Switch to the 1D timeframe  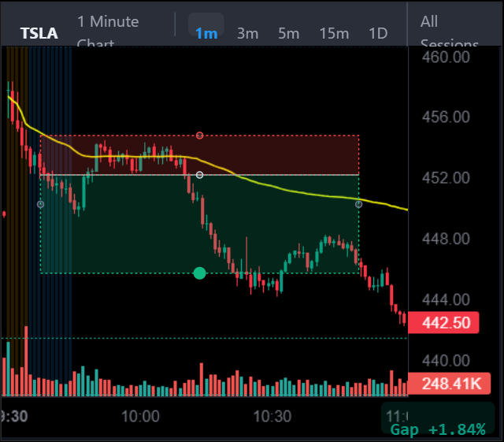pyautogui.click(x=378, y=33)
